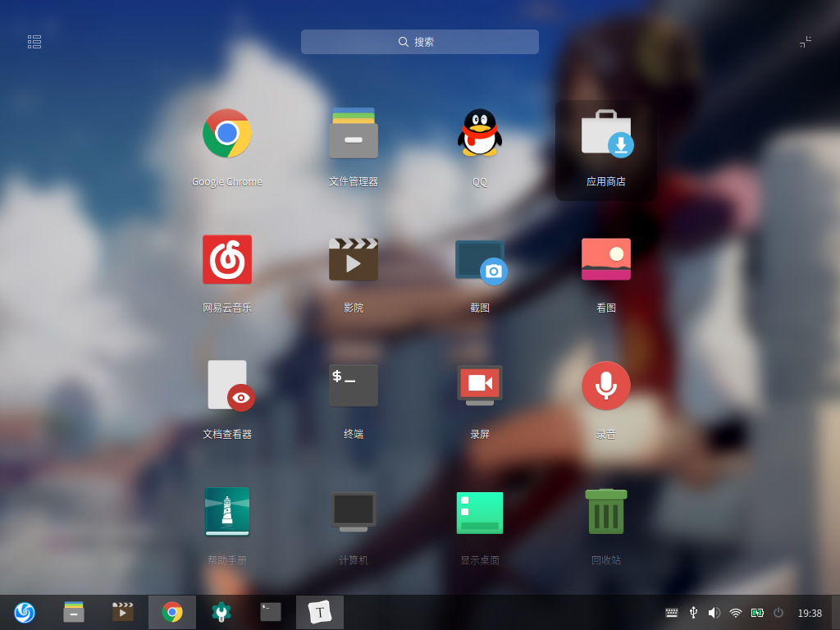Open 回收站 trash bin

(606, 513)
